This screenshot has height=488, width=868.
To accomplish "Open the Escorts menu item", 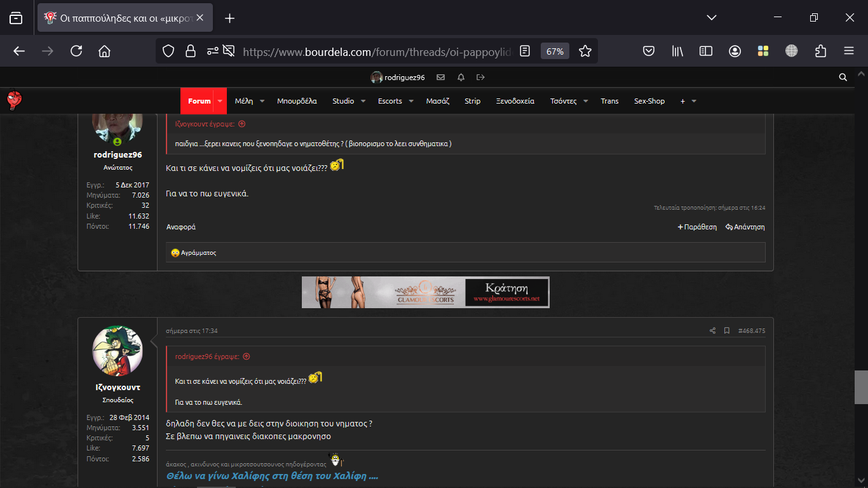I will coord(390,101).
